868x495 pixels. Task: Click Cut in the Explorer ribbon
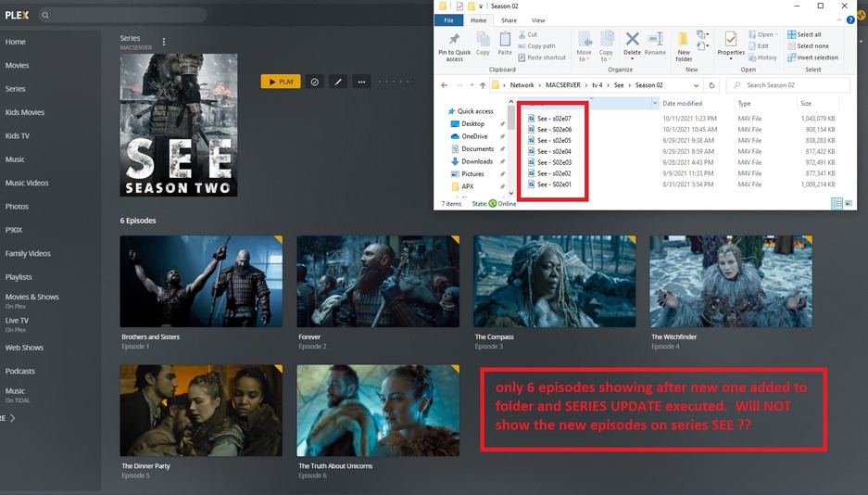528,34
